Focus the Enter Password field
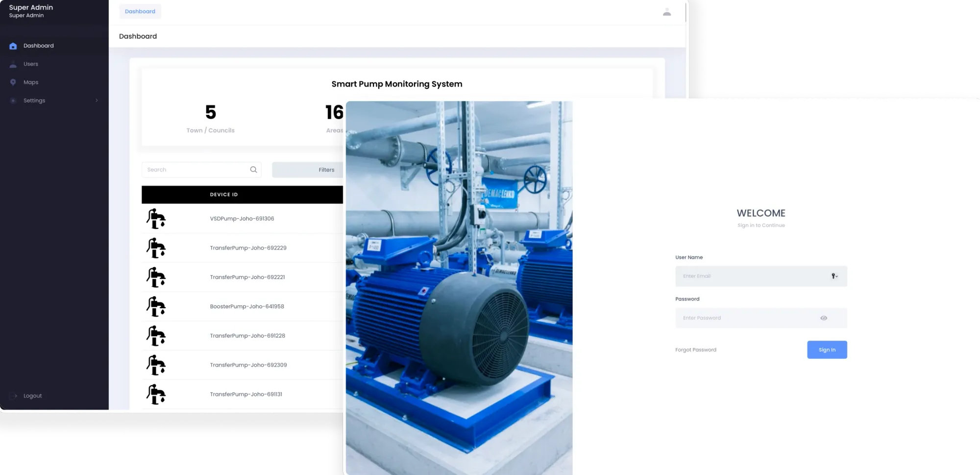The height and width of the screenshot is (475, 980). pyautogui.click(x=745, y=318)
